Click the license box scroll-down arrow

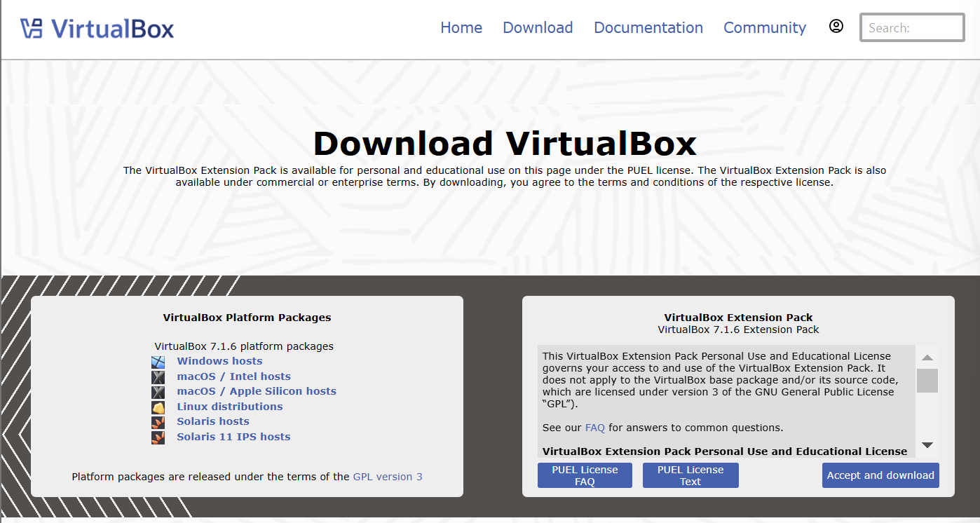[927, 445]
